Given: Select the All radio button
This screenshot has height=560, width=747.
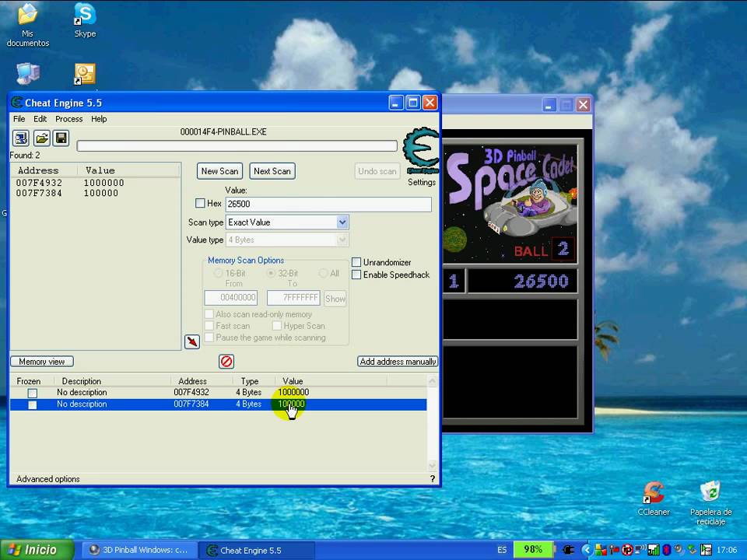Looking at the screenshot, I should (x=323, y=273).
